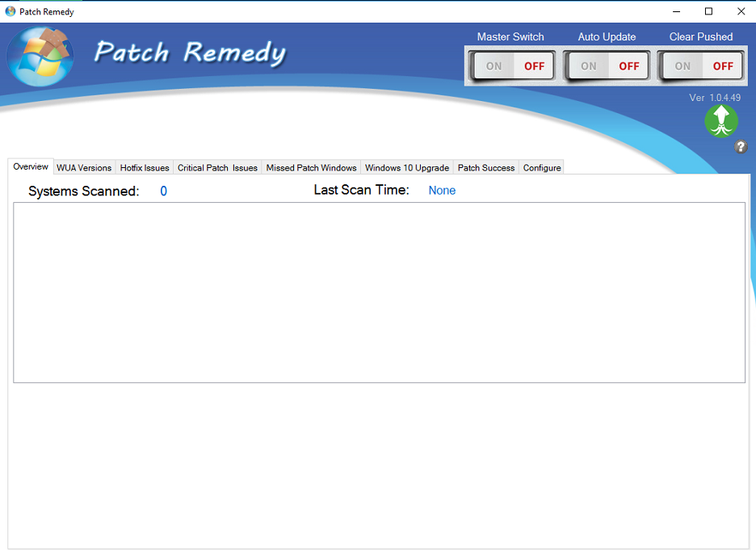This screenshot has height=551, width=756.
Task: Maximize the Patch Remedy window
Action: pyautogui.click(x=708, y=11)
